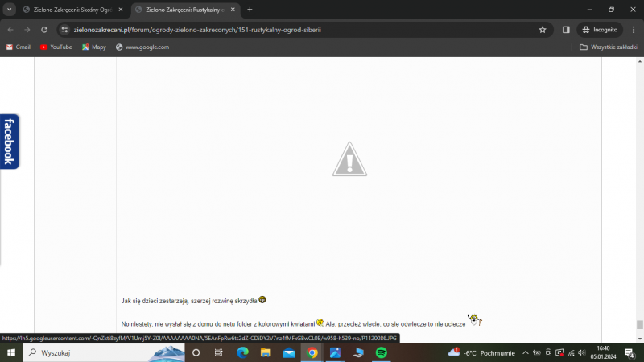
Task: Open the YouTube bookmark
Action: tap(56, 47)
